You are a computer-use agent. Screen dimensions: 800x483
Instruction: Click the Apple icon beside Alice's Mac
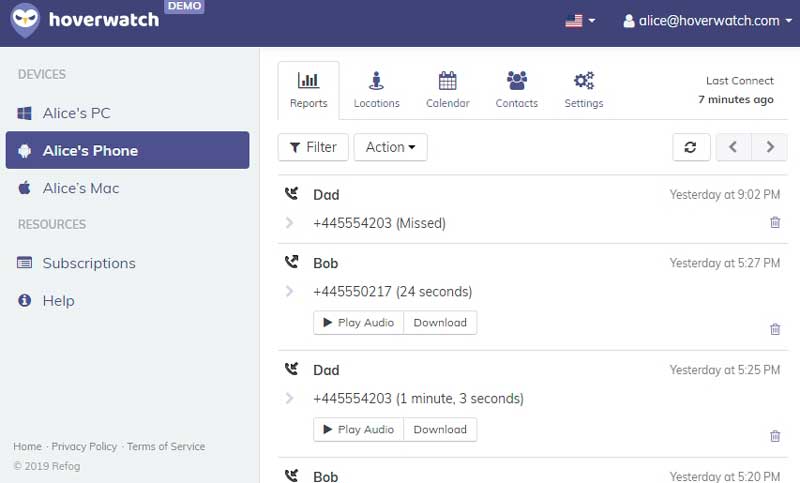(24, 188)
